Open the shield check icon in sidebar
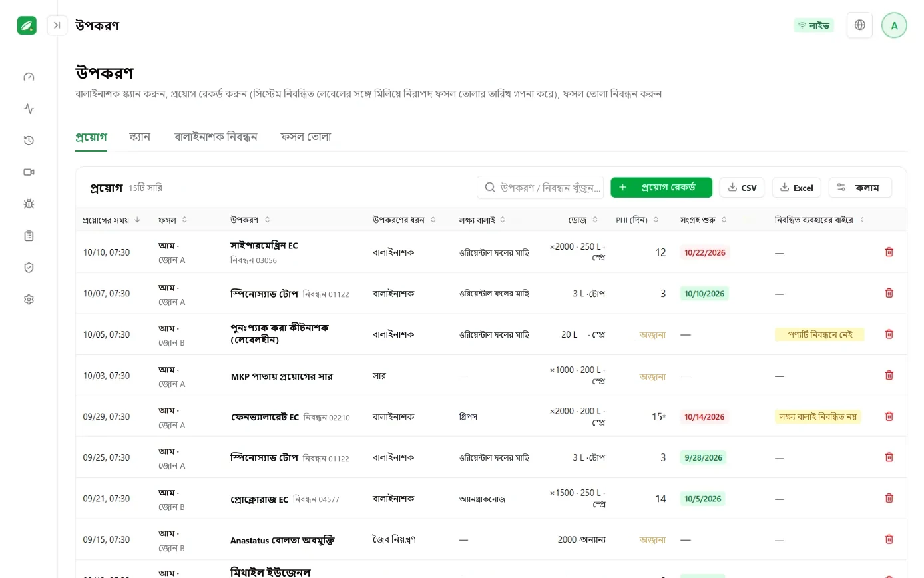924x578 pixels. click(29, 268)
